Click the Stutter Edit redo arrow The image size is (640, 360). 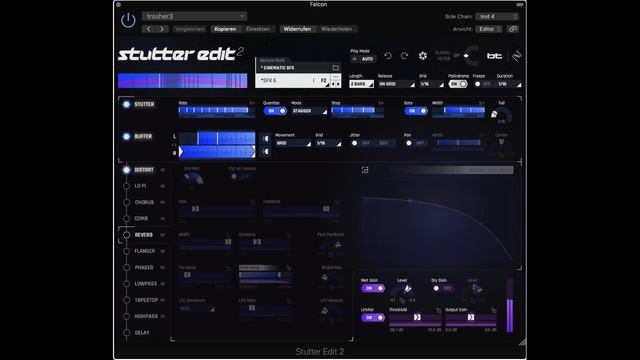[404, 56]
